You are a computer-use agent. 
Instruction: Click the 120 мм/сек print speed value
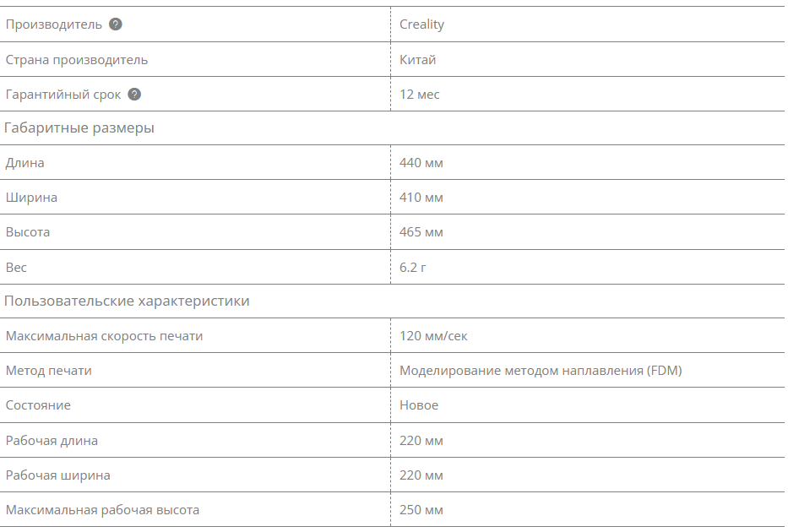point(433,336)
